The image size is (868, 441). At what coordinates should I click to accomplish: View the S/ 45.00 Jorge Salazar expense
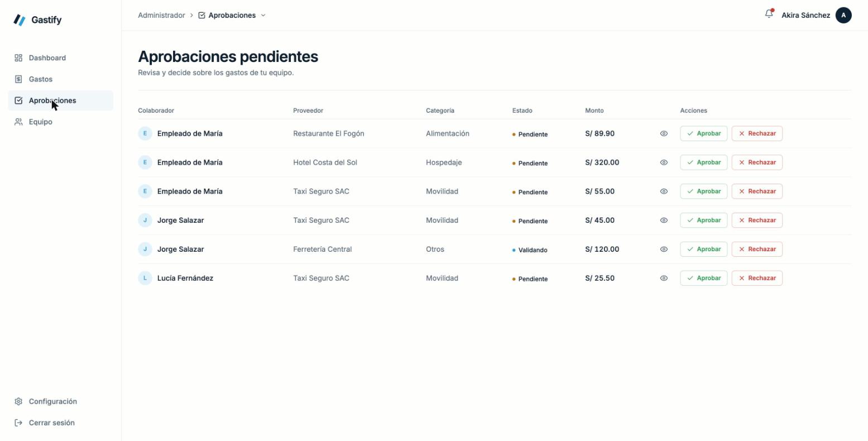pyautogui.click(x=664, y=220)
